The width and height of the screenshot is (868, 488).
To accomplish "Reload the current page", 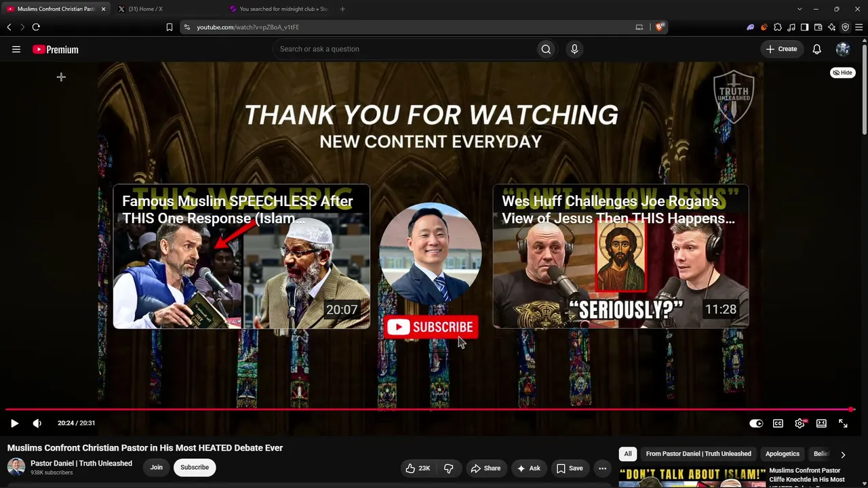I will pos(36,27).
